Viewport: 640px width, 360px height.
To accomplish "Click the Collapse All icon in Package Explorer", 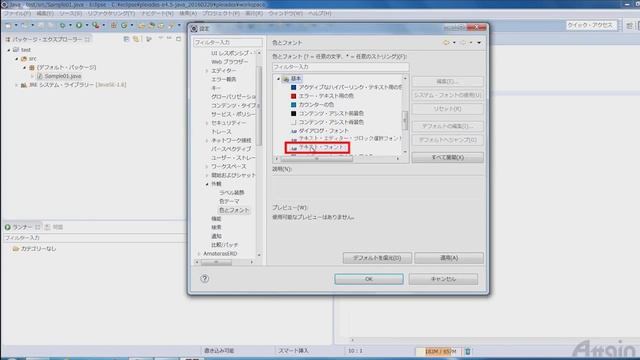I will 126,39.
